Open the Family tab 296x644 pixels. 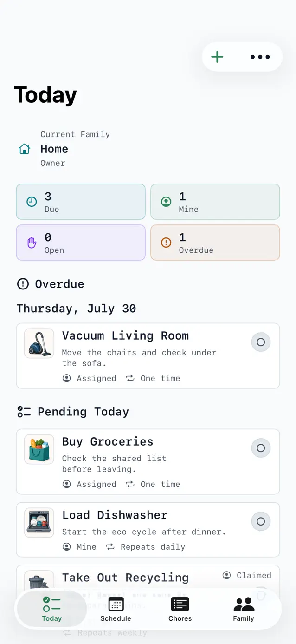tap(244, 609)
